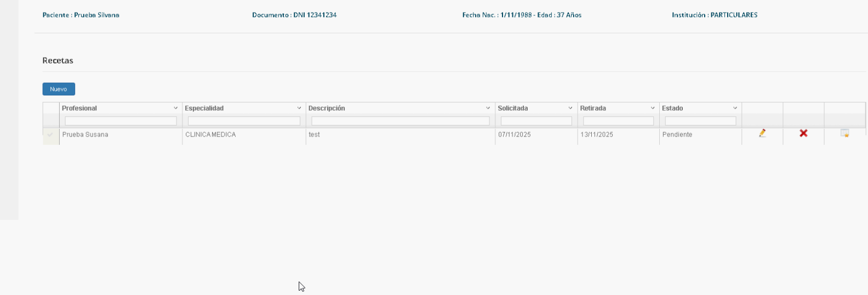
Task: Click the pencil edit icon for Prueba Susana
Action: click(x=762, y=133)
